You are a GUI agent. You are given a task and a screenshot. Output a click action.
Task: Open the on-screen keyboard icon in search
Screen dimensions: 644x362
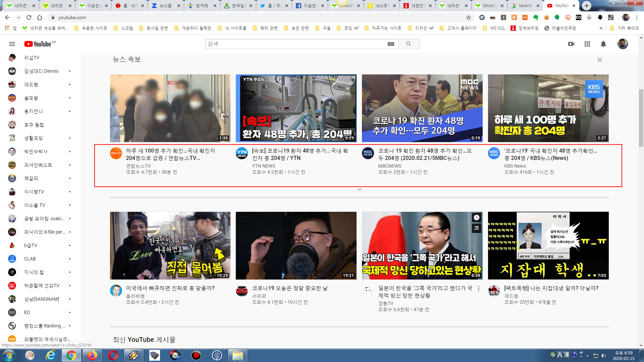pos(391,44)
